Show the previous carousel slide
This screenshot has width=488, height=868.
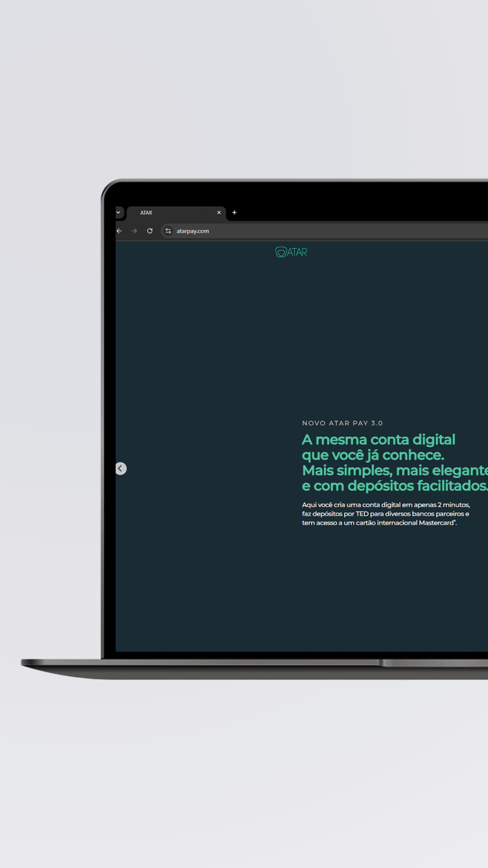[x=121, y=469]
